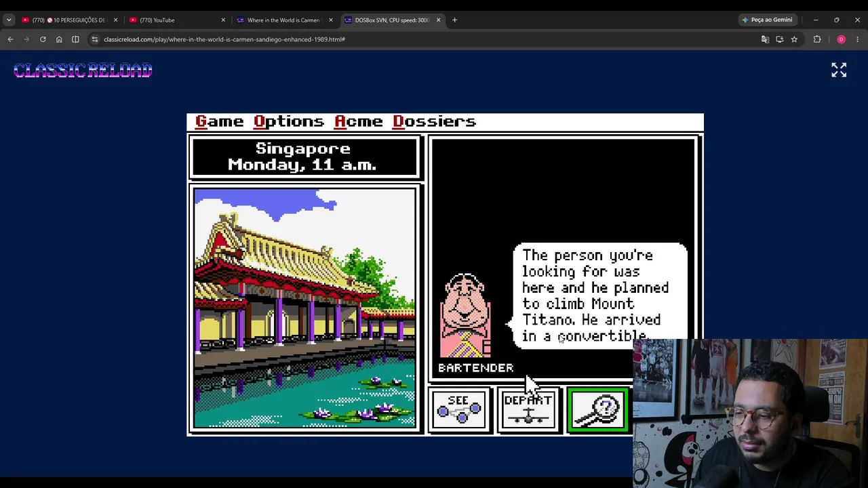Open the browser home page
Screen dimensions: 868x488
59,39
